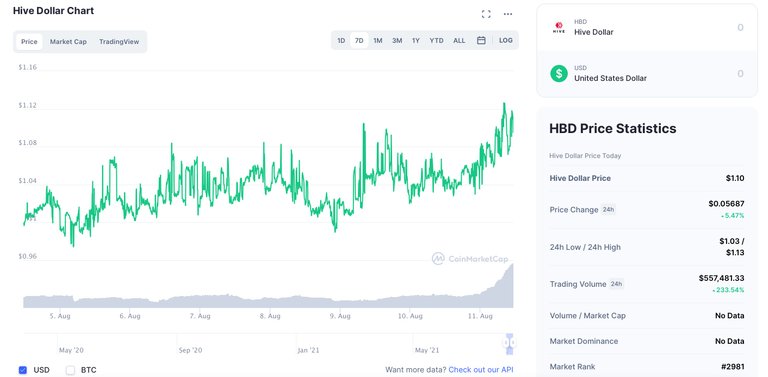Click the timeline range slider handle
This screenshot has width=768, height=377.
pos(509,344)
